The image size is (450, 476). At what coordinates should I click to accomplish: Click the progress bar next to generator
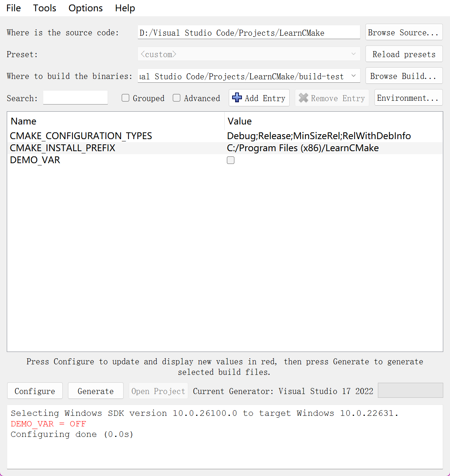(x=410, y=390)
